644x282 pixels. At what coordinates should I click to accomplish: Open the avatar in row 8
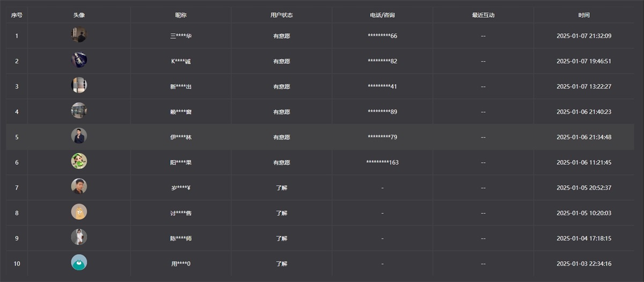click(79, 212)
